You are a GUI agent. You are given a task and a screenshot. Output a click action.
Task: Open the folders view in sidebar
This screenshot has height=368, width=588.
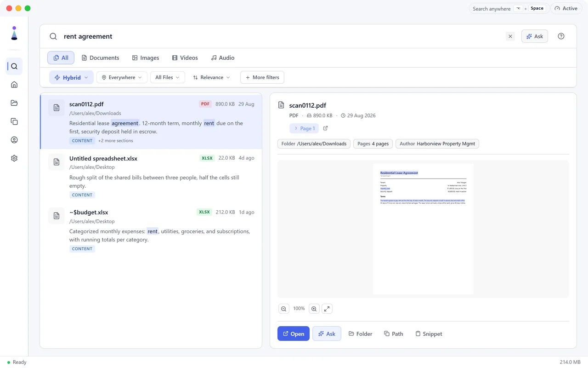click(x=14, y=103)
